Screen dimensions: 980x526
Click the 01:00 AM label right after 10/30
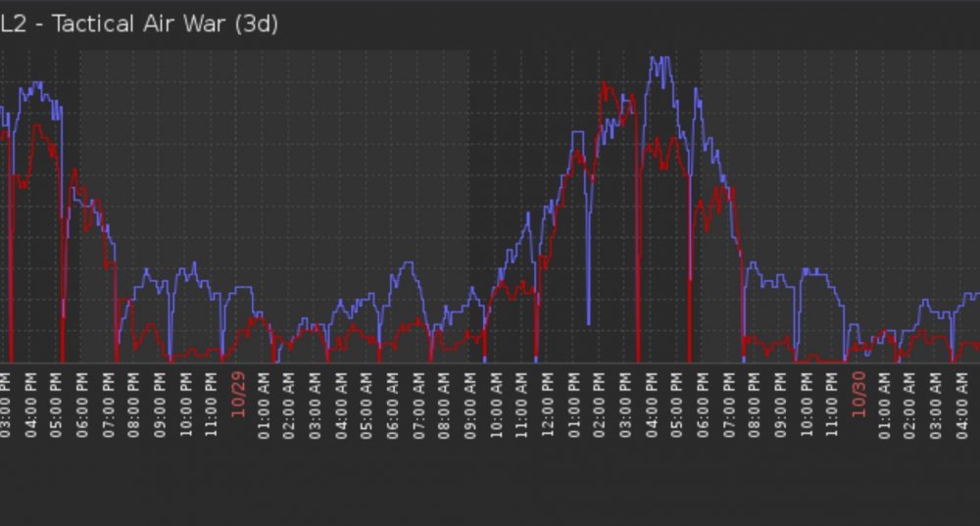[884, 406]
